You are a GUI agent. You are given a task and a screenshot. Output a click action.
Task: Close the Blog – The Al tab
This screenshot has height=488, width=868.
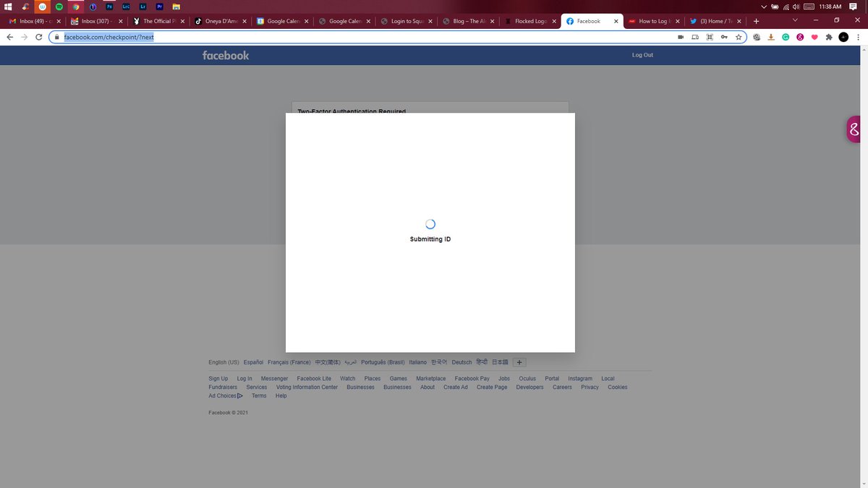(493, 21)
